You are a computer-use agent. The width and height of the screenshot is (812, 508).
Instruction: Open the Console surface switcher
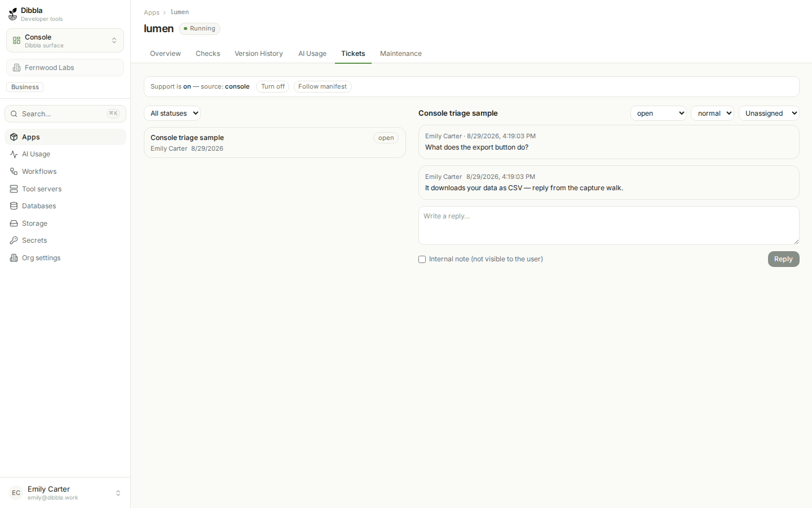tap(65, 41)
